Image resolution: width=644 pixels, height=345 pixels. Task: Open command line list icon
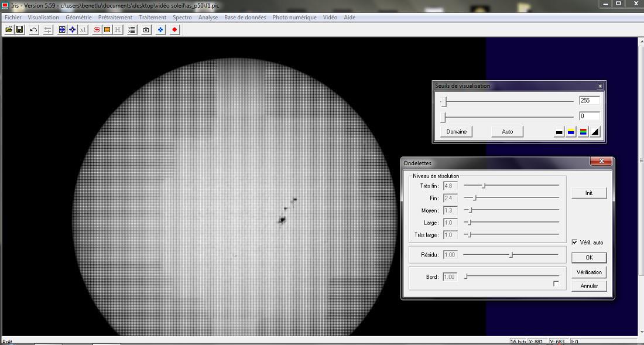point(131,29)
